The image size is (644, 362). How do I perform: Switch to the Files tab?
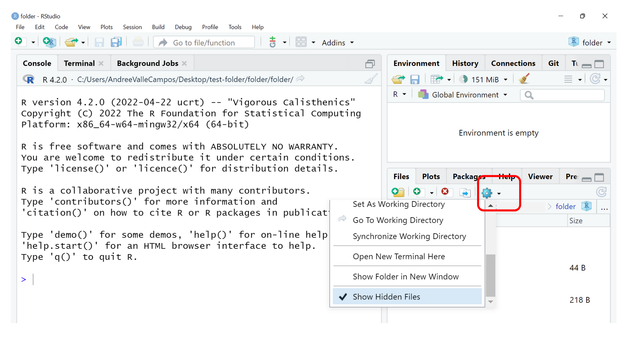tap(401, 177)
